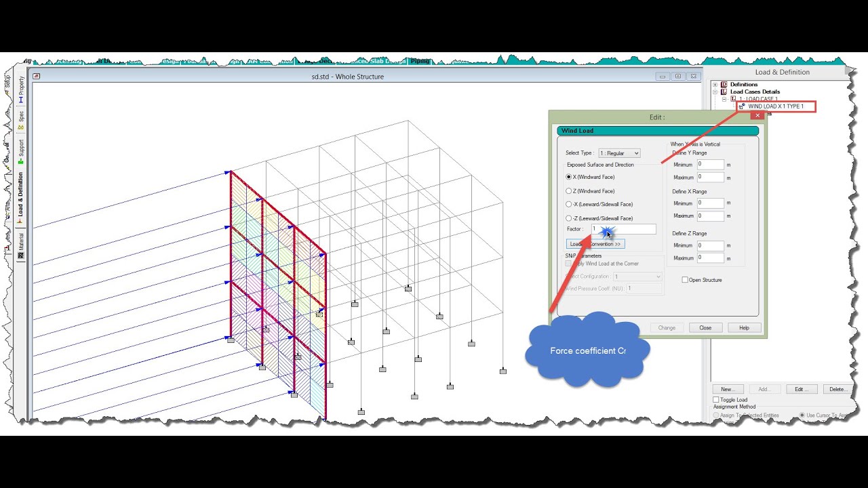Open the Material vertical tab
868x488 pixels.
pyautogui.click(x=21, y=246)
